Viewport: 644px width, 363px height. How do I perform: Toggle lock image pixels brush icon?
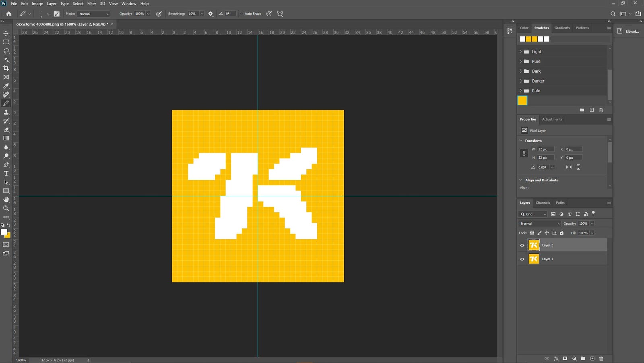pos(539,233)
